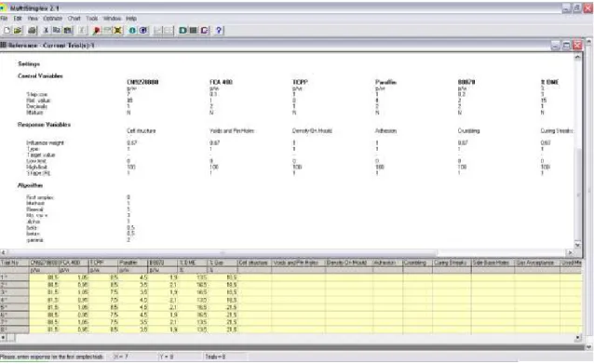Select the trial 1 row header
594x364 pixels.
[14, 277]
